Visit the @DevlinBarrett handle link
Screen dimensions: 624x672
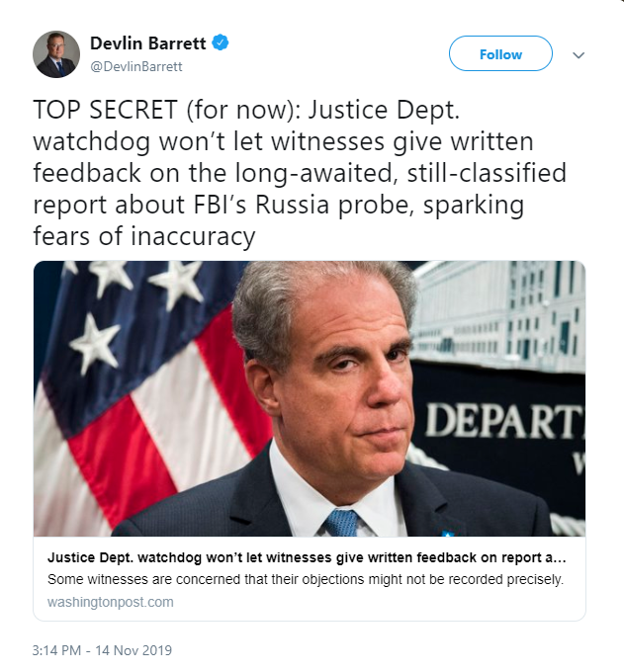pyautogui.click(x=136, y=66)
